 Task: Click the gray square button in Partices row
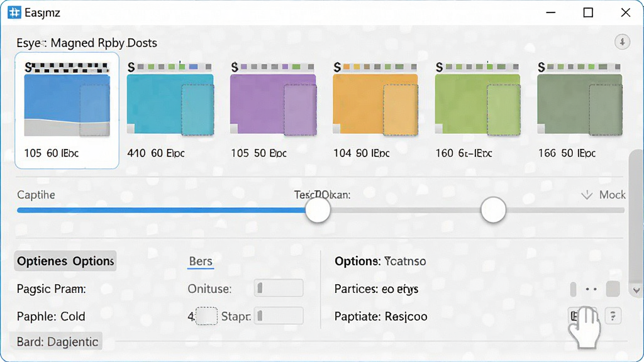click(x=613, y=289)
